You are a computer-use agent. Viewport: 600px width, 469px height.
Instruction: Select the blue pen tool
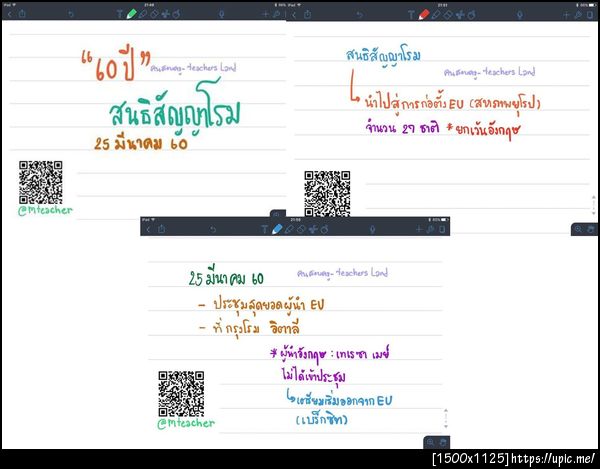[x=276, y=229]
